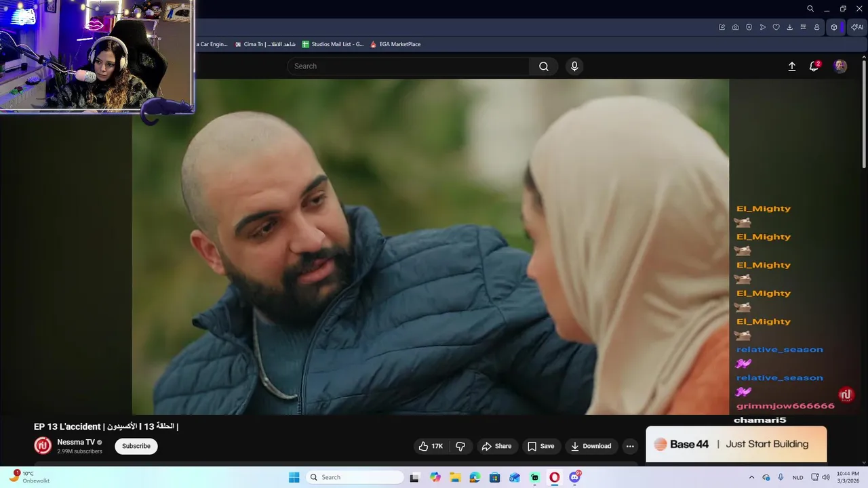Click the 2.99M subscribers text

(x=79, y=451)
